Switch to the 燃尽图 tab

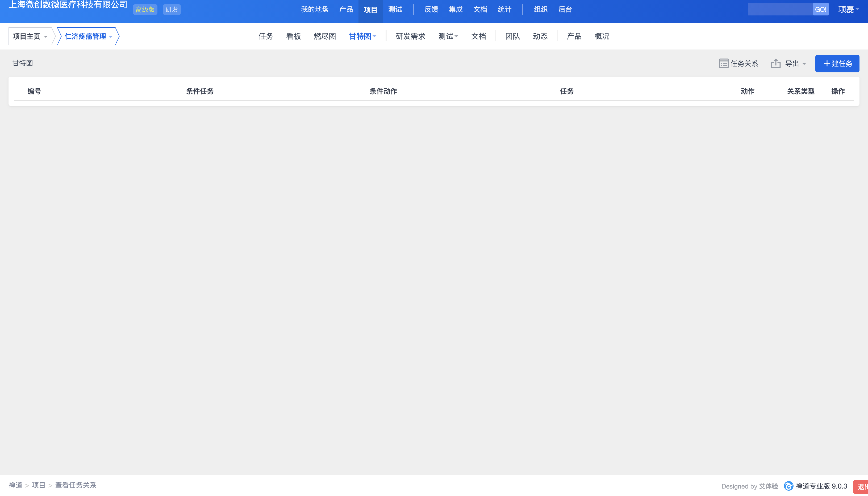coord(325,36)
